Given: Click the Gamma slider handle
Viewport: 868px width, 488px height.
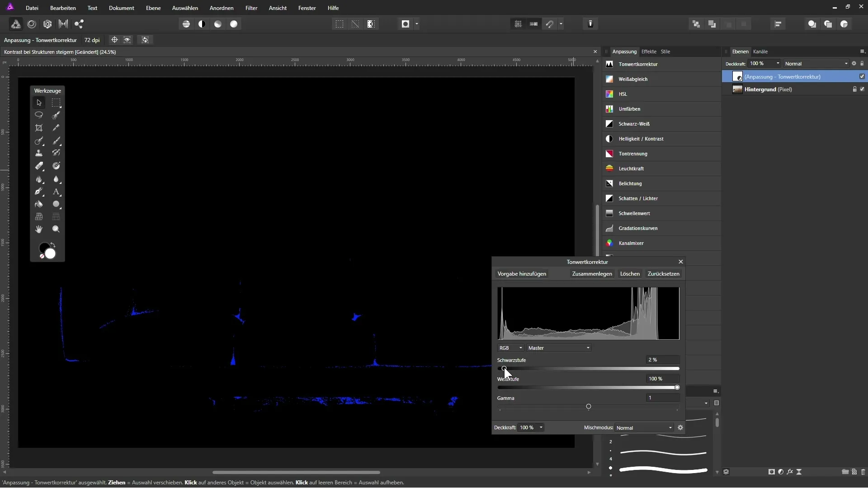Looking at the screenshot, I should [588, 406].
